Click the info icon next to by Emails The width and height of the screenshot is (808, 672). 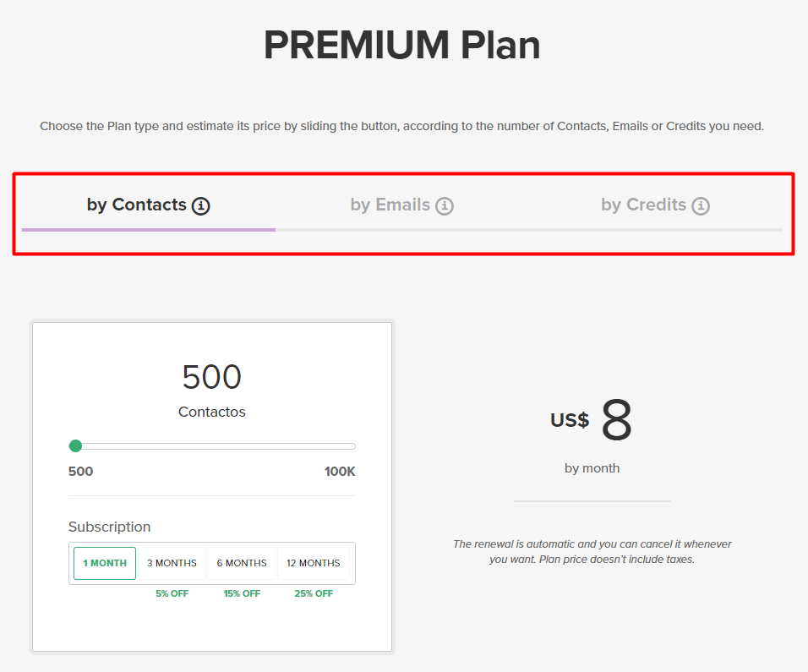(x=446, y=205)
